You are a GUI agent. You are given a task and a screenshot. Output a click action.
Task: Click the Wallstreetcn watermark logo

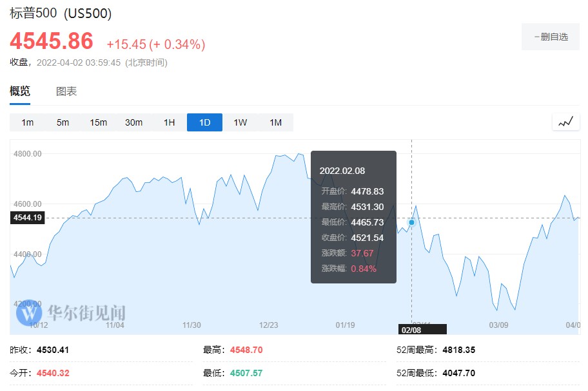click(71, 313)
